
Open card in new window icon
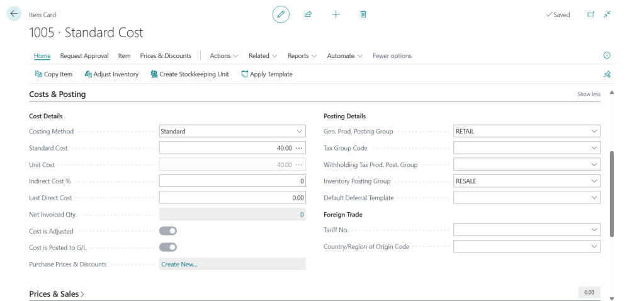(x=590, y=14)
